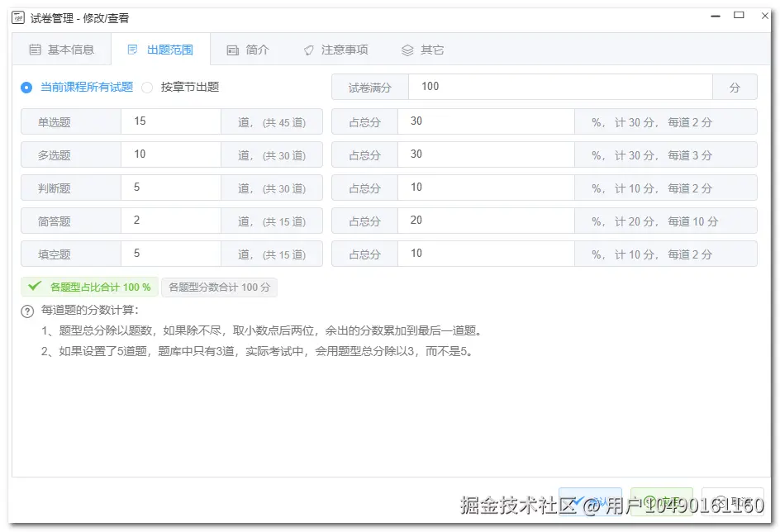Click note 2 about 如果设置了5道题
The width and height of the screenshot is (780, 532).
pyautogui.click(x=257, y=352)
